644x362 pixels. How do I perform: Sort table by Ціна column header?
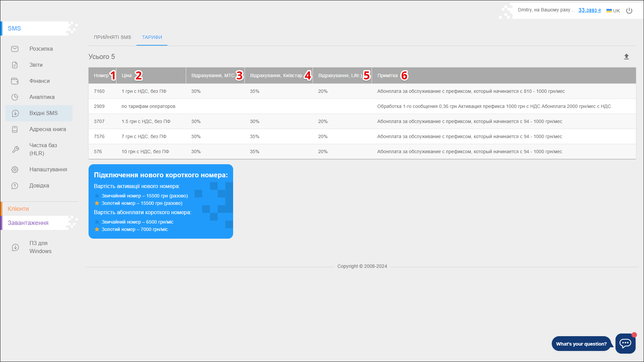pyautogui.click(x=126, y=75)
